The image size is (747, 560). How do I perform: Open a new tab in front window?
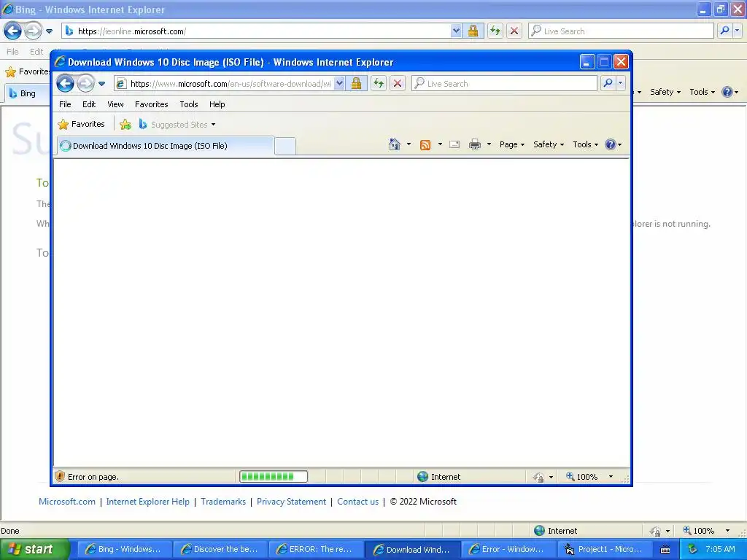[x=285, y=146]
